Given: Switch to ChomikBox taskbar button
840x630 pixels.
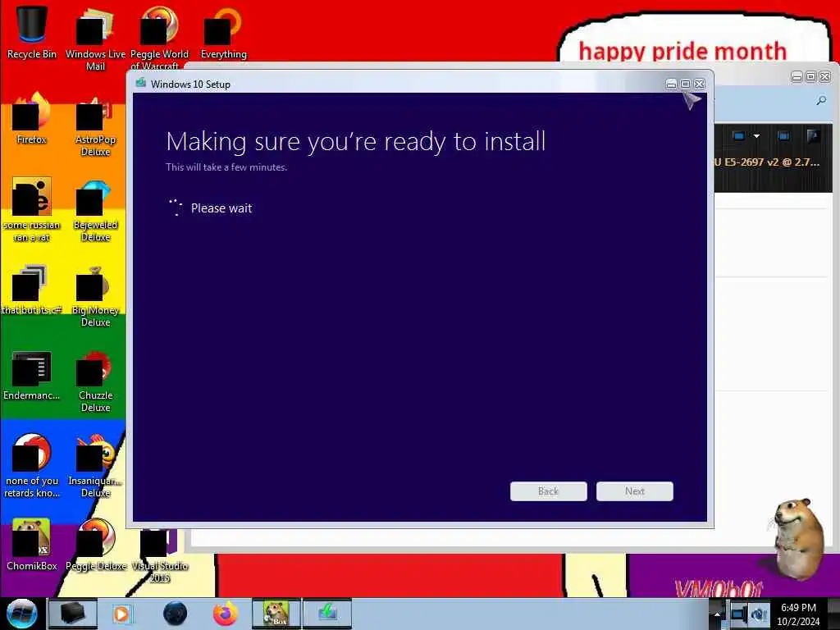Looking at the screenshot, I should pos(276,614).
